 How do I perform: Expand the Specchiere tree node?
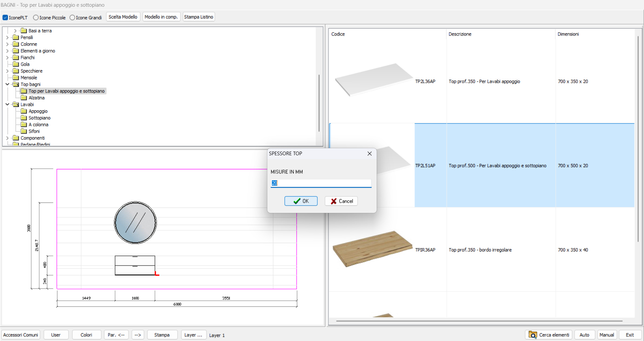click(7, 71)
